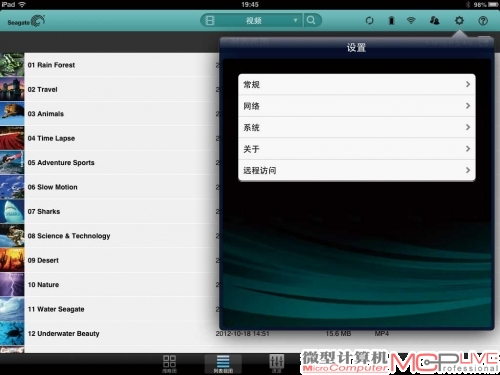Select video "04 Time Lapse"
This screenshot has width=500, height=375.
pyautogui.click(x=51, y=138)
